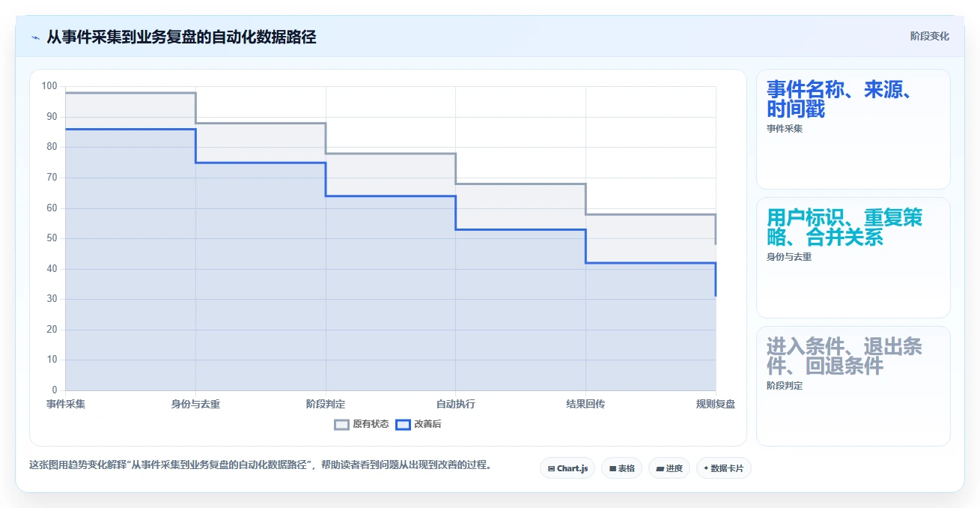Image resolution: width=980 pixels, height=508 pixels.
Task: Toggle the 改善后 legend series
Action: 419,424
